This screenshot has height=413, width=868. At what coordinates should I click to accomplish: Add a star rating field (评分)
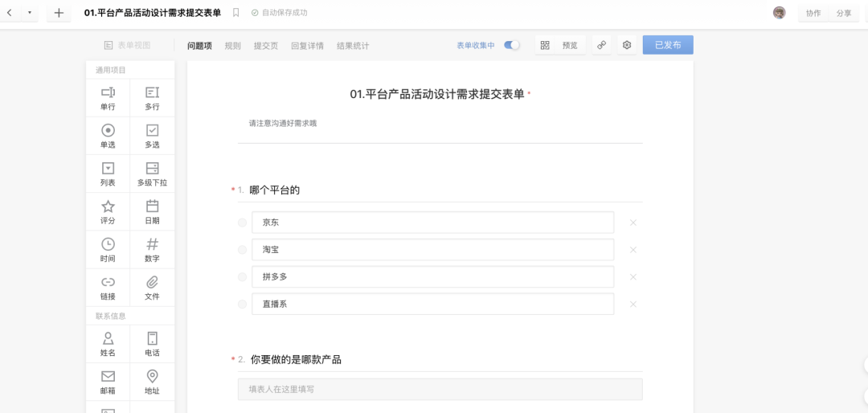[108, 212]
